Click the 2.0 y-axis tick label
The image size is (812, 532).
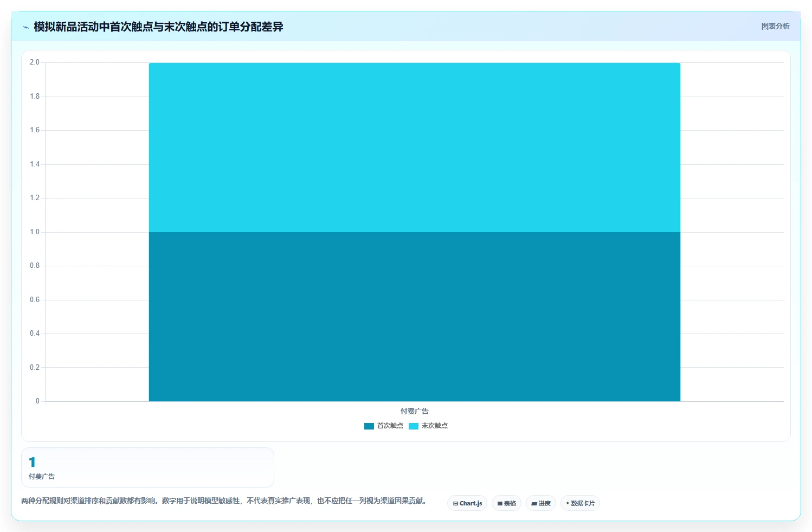[x=35, y=62]
